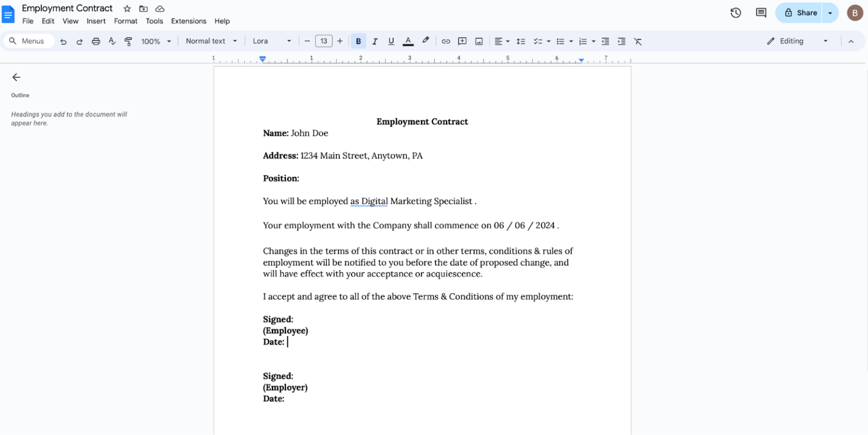Screen dimensions: 868x435
Task: Open the line spacing dropdown
Action: coord(520,41)
